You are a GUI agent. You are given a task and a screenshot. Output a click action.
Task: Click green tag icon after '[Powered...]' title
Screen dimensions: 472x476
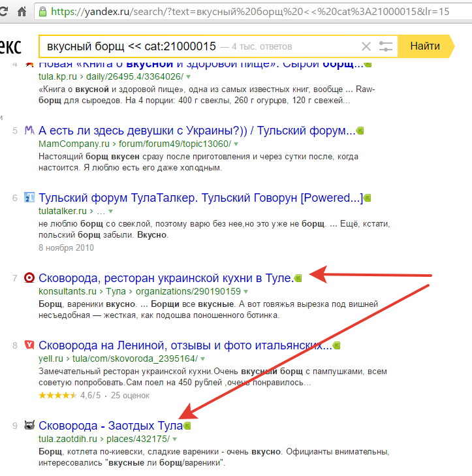[x=368, y=198]
